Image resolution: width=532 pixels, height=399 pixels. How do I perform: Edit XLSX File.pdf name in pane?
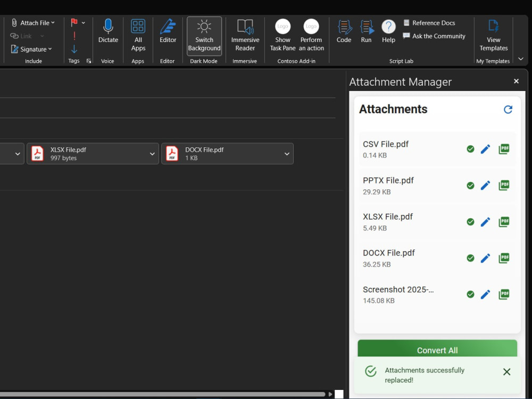pyautogui.click(x=486, y=222)
